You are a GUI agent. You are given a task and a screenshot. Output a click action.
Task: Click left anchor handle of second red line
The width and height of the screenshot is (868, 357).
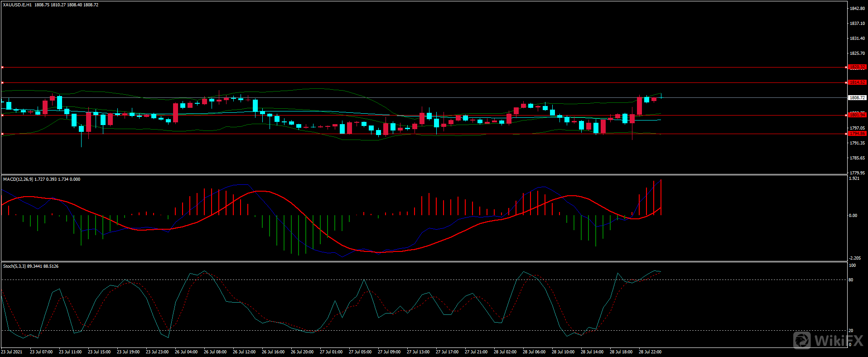pos(2,82)
